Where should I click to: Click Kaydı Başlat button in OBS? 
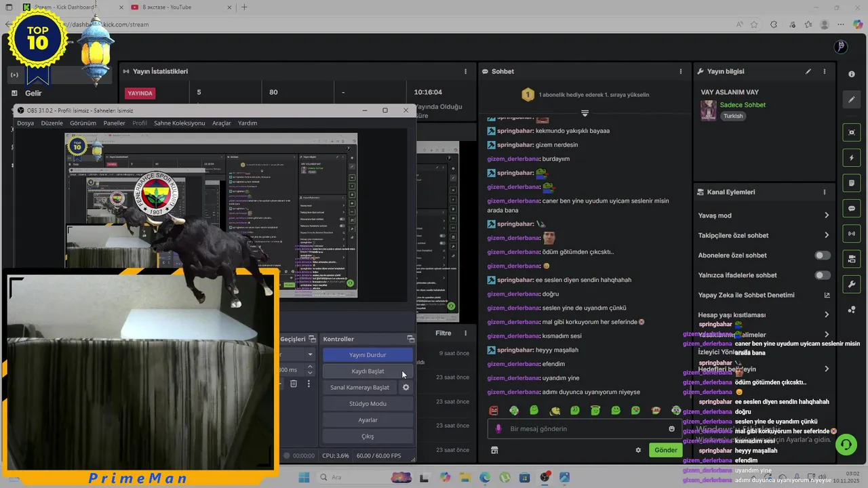click(368, 371)
